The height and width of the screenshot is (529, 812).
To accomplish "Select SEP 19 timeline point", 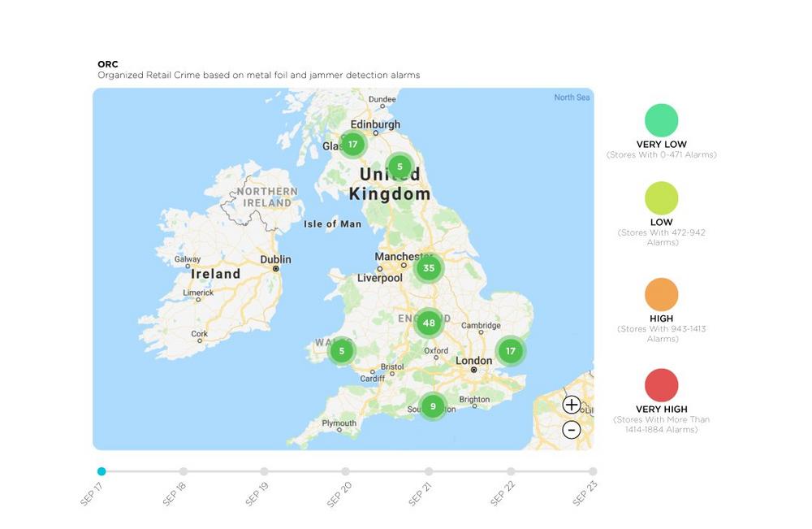I will tap(264, 471).
